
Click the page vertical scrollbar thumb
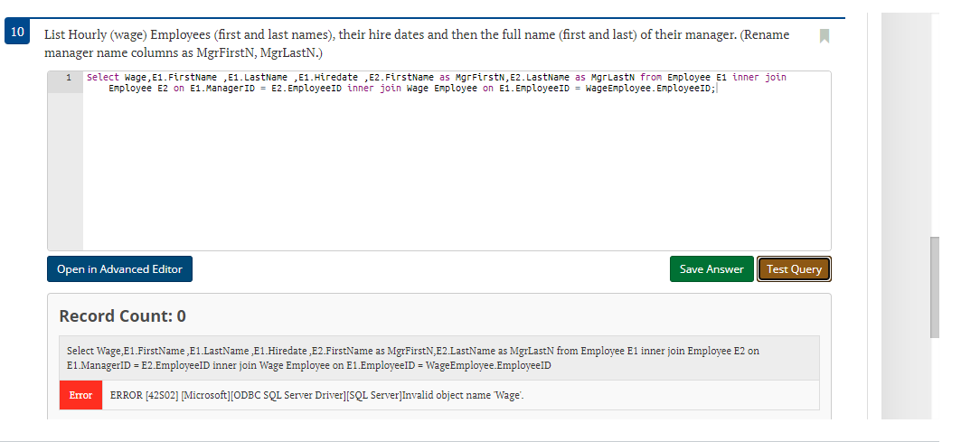tap(935, 287)
